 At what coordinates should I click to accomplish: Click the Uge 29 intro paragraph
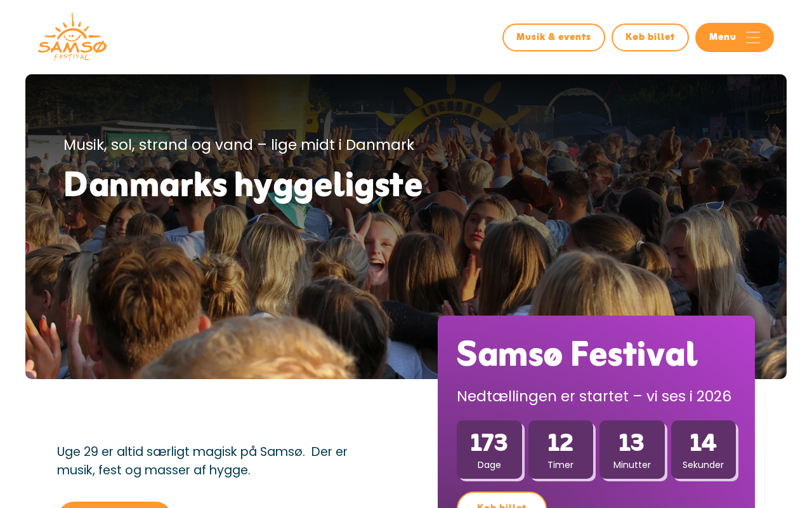pyautogui.click(x=202, y=460)
